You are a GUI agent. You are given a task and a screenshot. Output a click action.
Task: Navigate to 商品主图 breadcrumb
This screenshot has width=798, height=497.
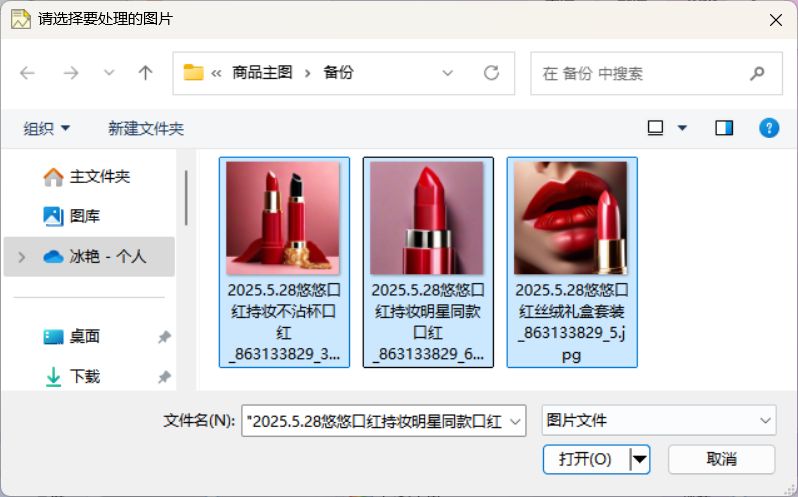point(262,73)
